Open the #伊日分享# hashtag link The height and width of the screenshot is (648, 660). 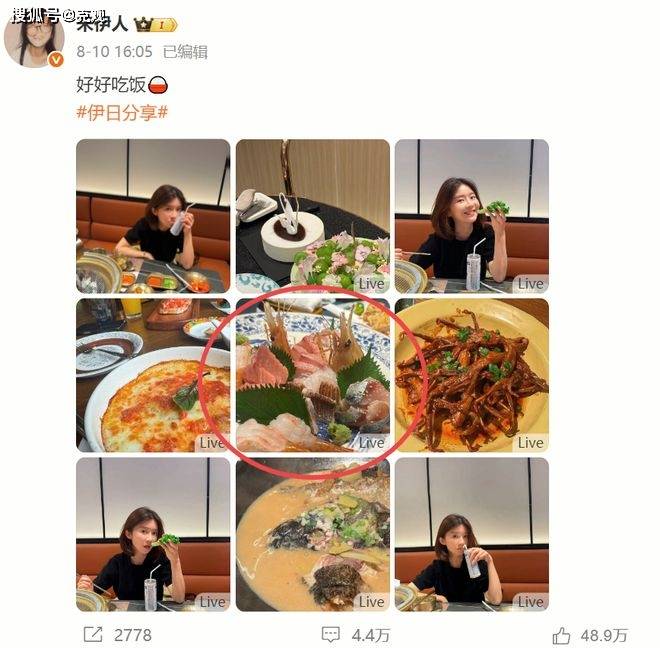122,113
